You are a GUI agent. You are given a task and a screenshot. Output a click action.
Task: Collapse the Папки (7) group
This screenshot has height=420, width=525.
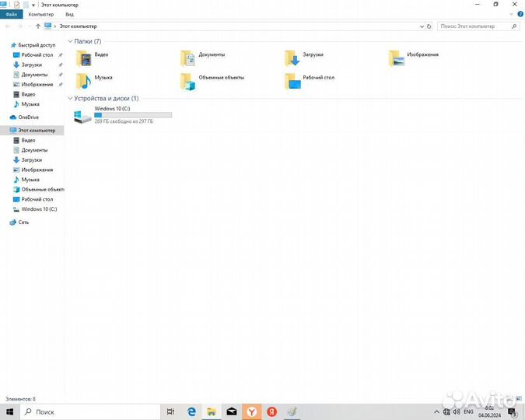pos(71,41)
